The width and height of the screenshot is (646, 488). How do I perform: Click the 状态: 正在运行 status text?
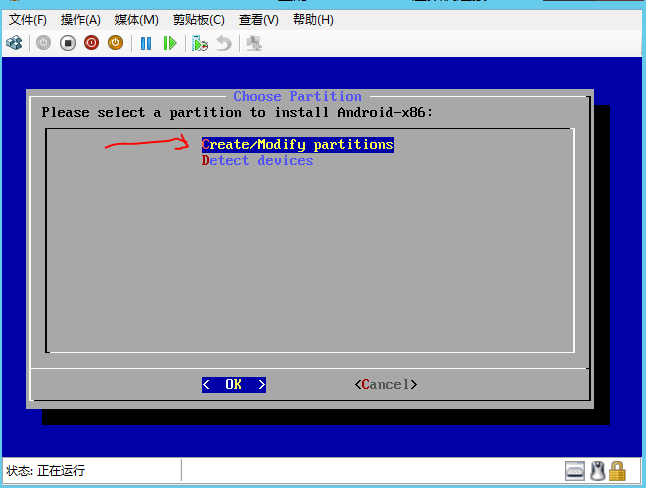pos(45,471)
